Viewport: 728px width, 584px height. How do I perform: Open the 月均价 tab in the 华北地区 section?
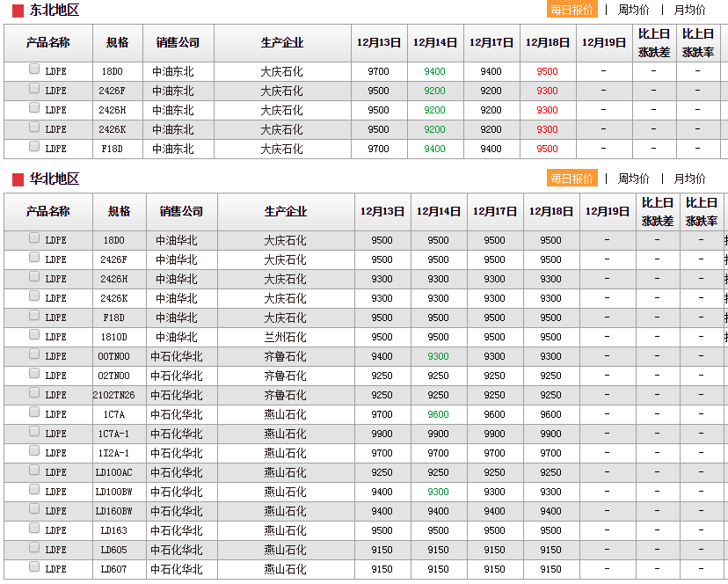(x=689, y=179)
